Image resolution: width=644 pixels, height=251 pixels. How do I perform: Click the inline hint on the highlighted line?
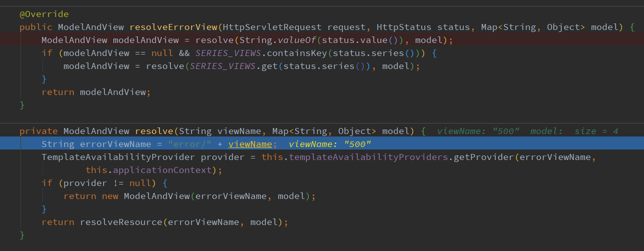(x=330, y=144)
